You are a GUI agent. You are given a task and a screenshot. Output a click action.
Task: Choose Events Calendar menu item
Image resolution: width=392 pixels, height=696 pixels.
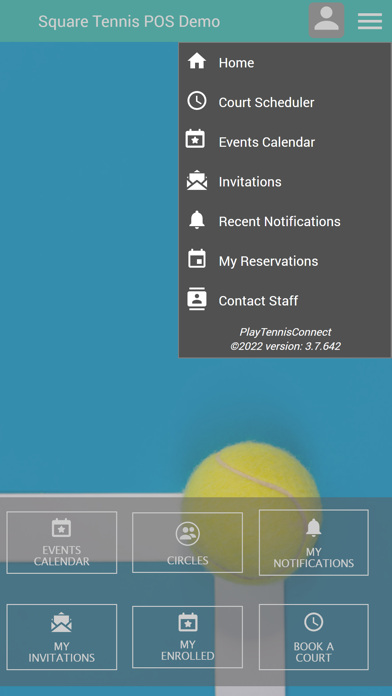[285, 142]
